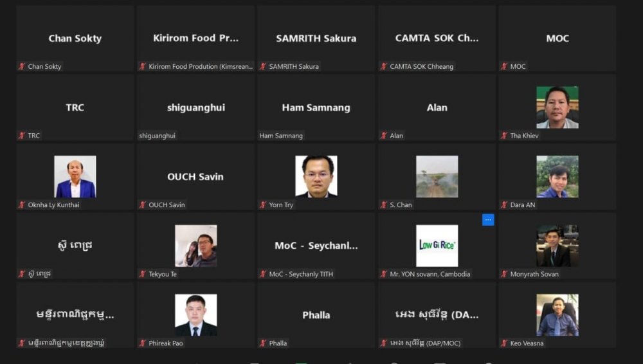Screen dimensions: 643x364
Task: Click the Dara AN profile picture
Action: point(557,176)
